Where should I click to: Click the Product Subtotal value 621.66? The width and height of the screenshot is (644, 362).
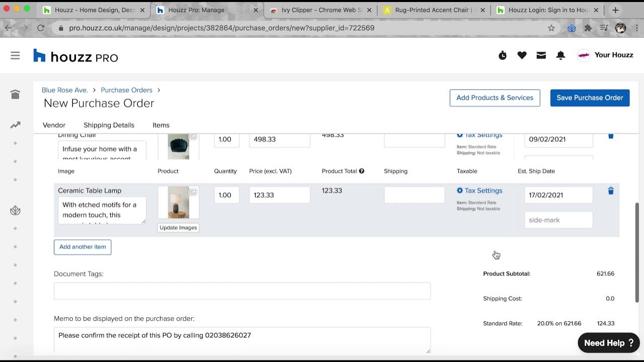click(x=605, y=274)
